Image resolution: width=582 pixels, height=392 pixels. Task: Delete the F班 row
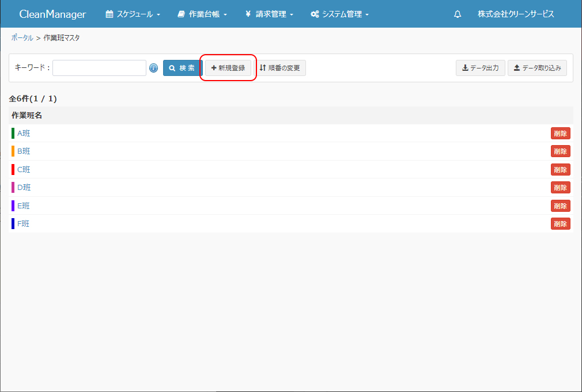pos(560,224)
